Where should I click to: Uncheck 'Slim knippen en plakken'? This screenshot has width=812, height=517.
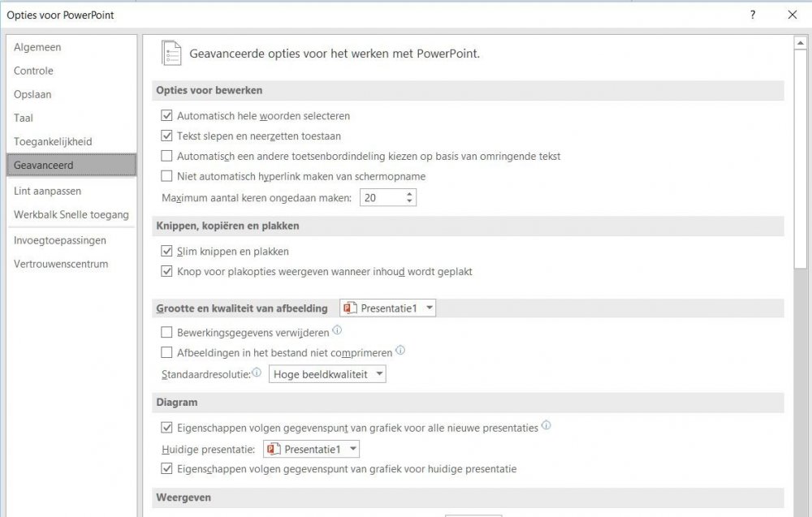point(167,252)
